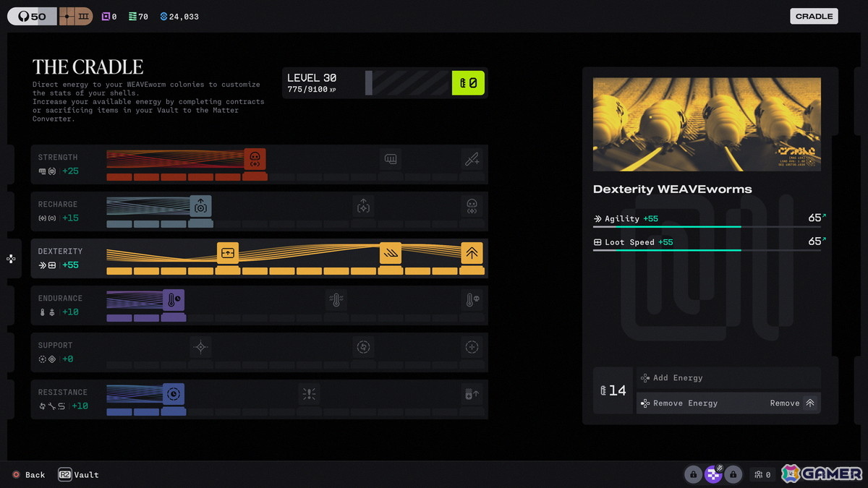
Task: Click the locked skull perk in Recharge row
Action: pyautogui.click(x=472, y=206)
